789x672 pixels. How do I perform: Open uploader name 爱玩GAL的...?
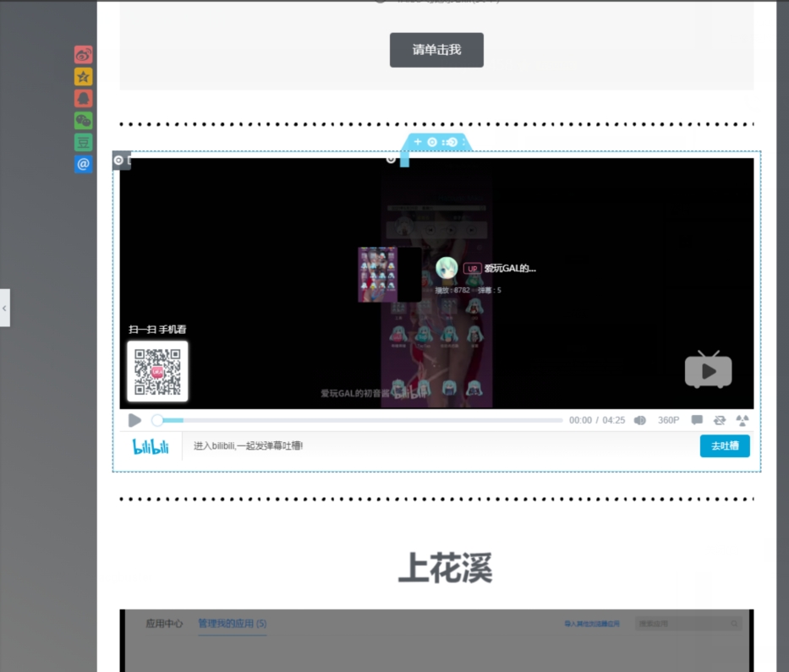point(510,268)
